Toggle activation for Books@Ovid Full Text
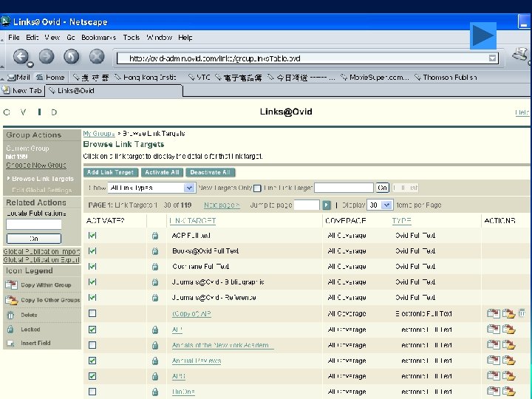The height and width of the screenshot is (399, 532). 92,250
